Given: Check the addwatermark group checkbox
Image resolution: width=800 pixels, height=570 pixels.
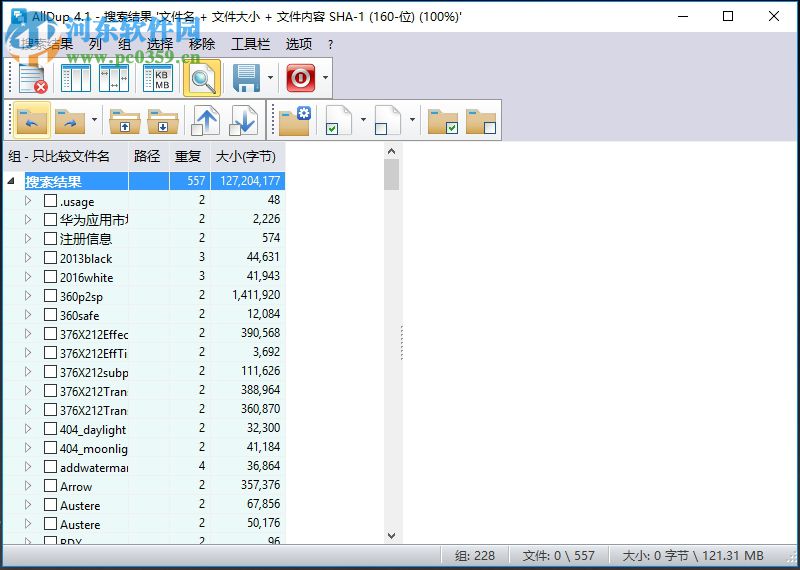Looking at the screenshot, I should (x=50, y=467).
